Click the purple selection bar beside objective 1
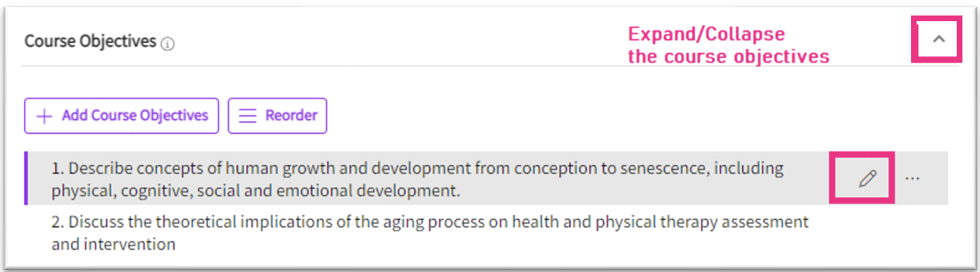980x272 pixels. pyautogui.click(x=26, y=179)
